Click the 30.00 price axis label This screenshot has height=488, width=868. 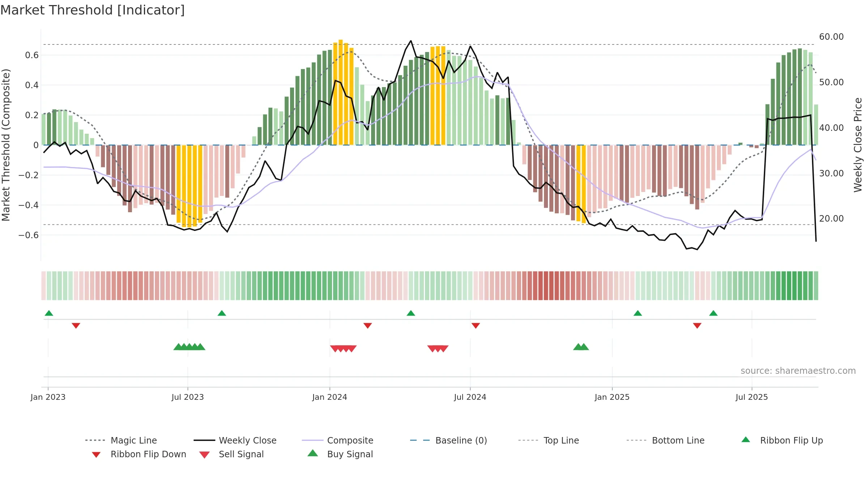point(831,174)
